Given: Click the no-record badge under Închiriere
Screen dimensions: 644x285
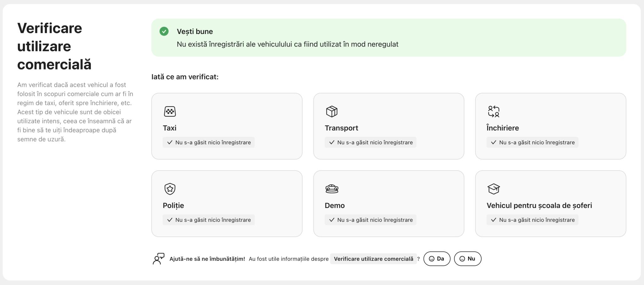Looking at the screenshot, I should click(x=532, y=142).
